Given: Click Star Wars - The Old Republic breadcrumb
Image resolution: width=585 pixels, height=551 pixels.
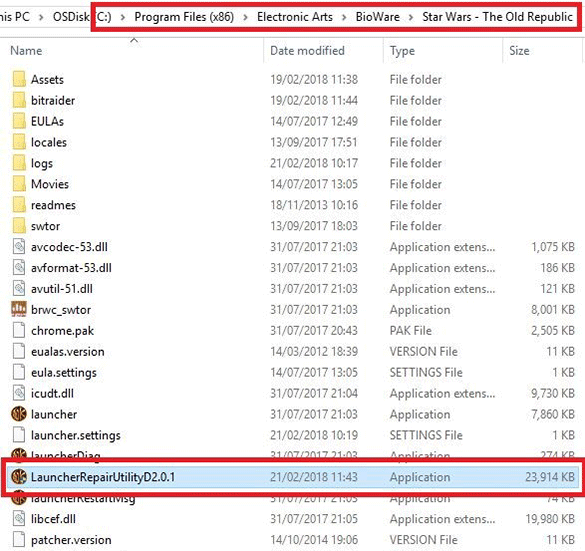Looking at the screenshot, I should click(497, 17).
